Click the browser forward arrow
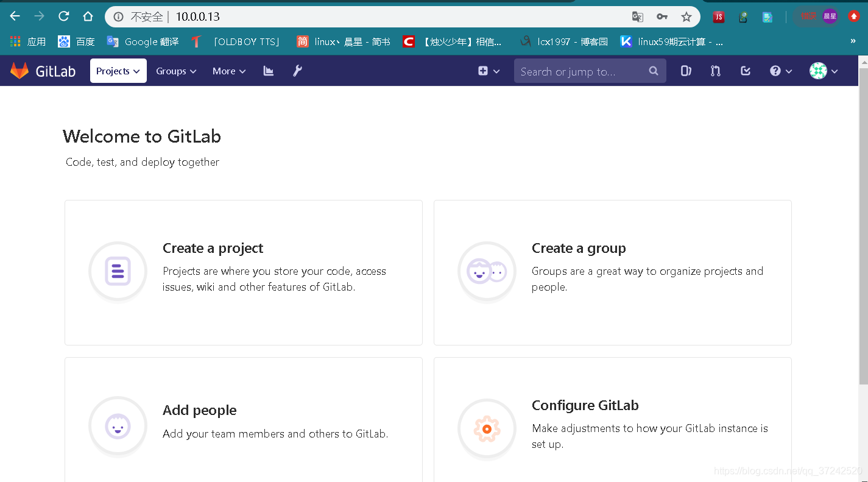 pos(39,16)
